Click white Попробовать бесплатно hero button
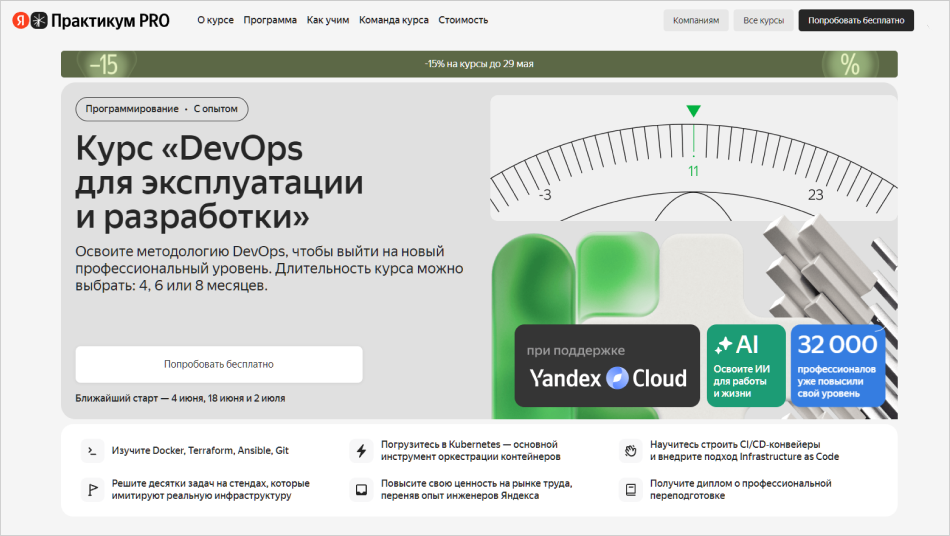Screen dimensions: 950x536 point(219,364)
